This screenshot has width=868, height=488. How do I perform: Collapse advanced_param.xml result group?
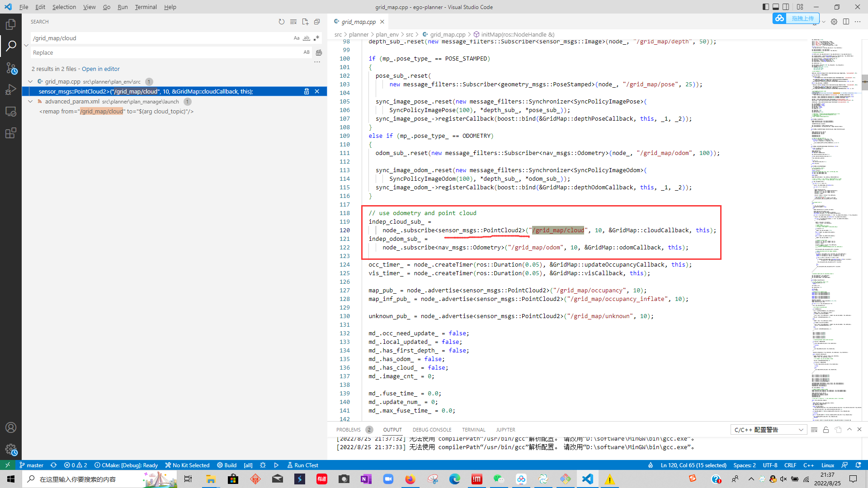[x=30, y=102]
